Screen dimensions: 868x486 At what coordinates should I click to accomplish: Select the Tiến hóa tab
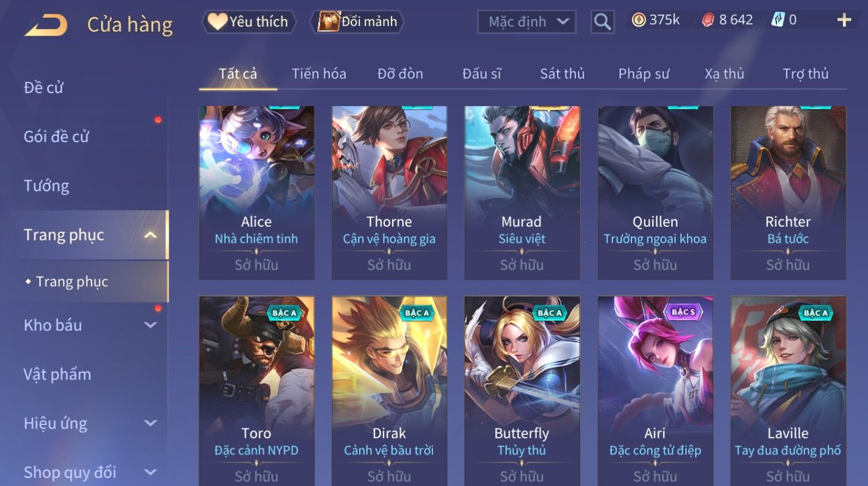coord(319,74)
